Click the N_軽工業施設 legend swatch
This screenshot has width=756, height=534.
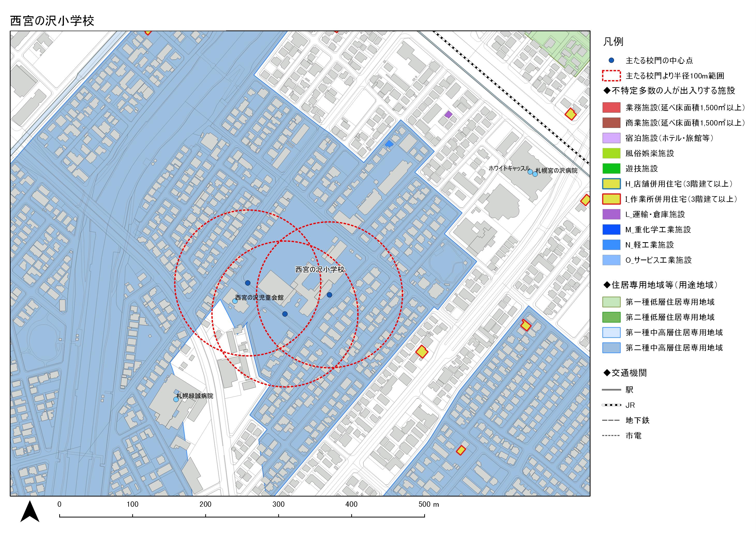click(x=611, y=245)
